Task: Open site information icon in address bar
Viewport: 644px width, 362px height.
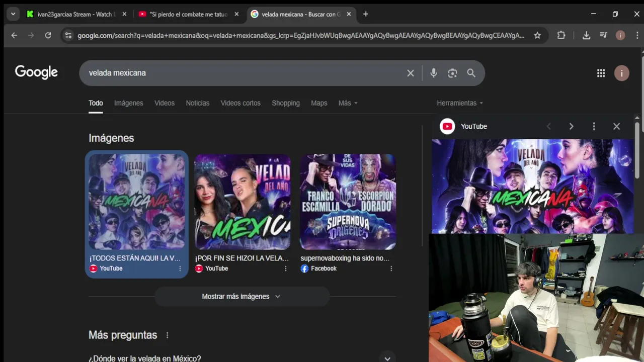Action: (68, 35)
